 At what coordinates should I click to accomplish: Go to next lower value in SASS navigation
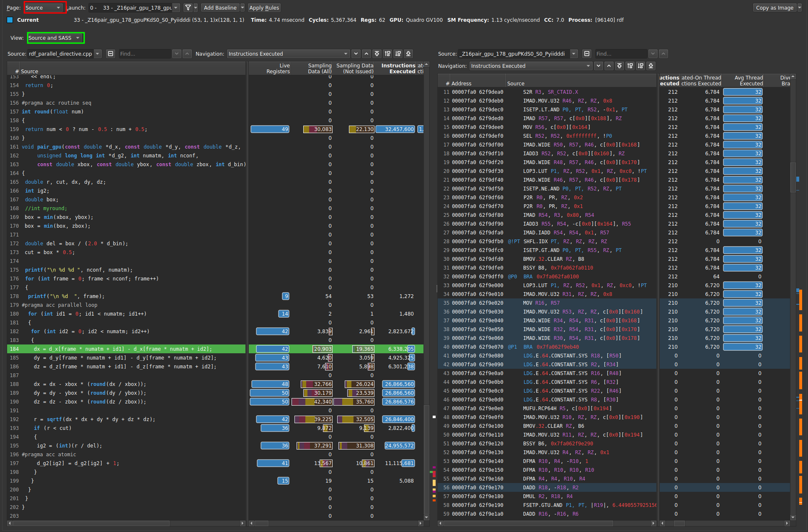pyautogui.click(x=640, y=66)
